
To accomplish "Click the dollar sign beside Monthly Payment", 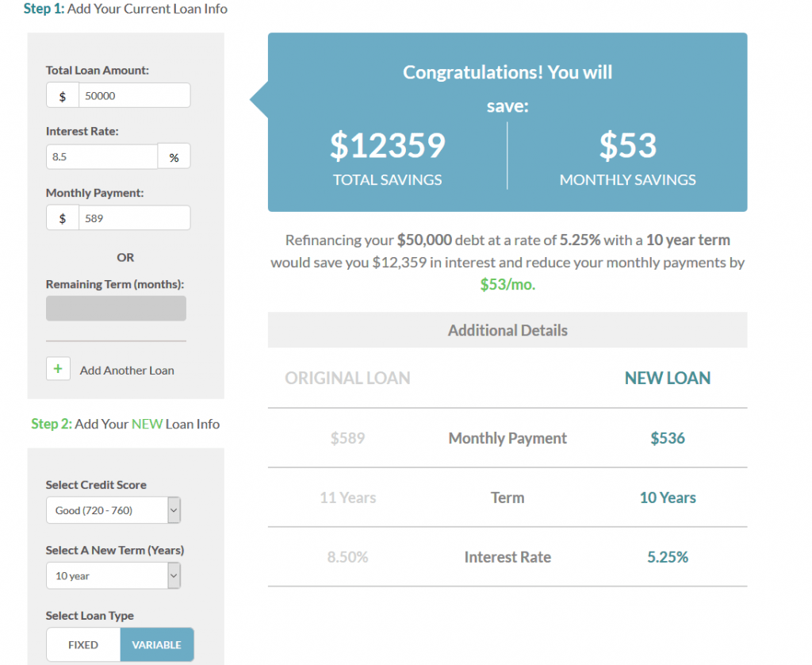I will [62, 217].
